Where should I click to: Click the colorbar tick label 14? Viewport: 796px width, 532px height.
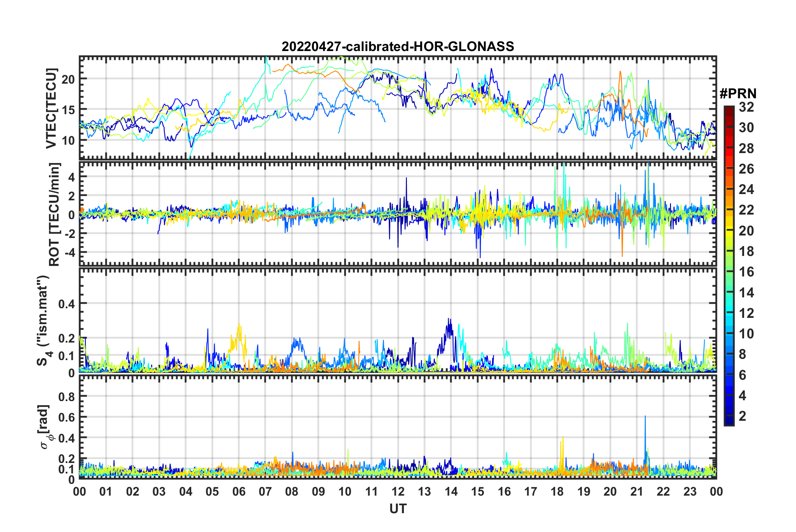click(746, 292)
